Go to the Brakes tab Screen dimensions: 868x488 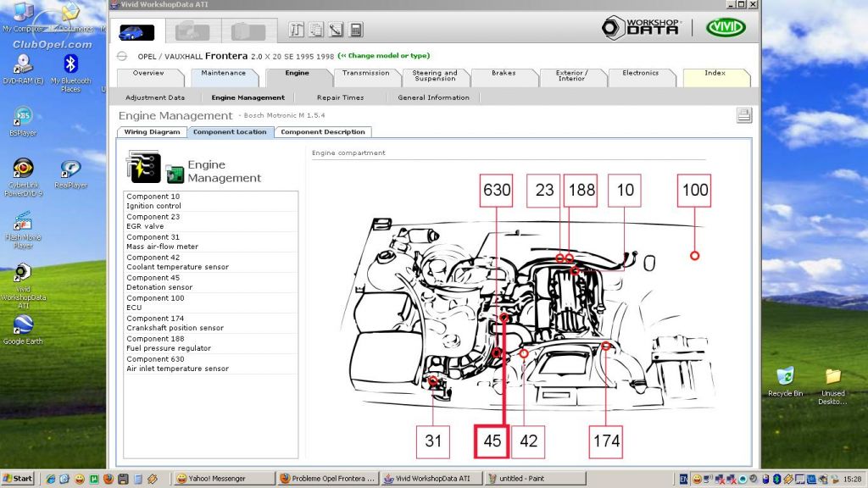pos(504,76)
